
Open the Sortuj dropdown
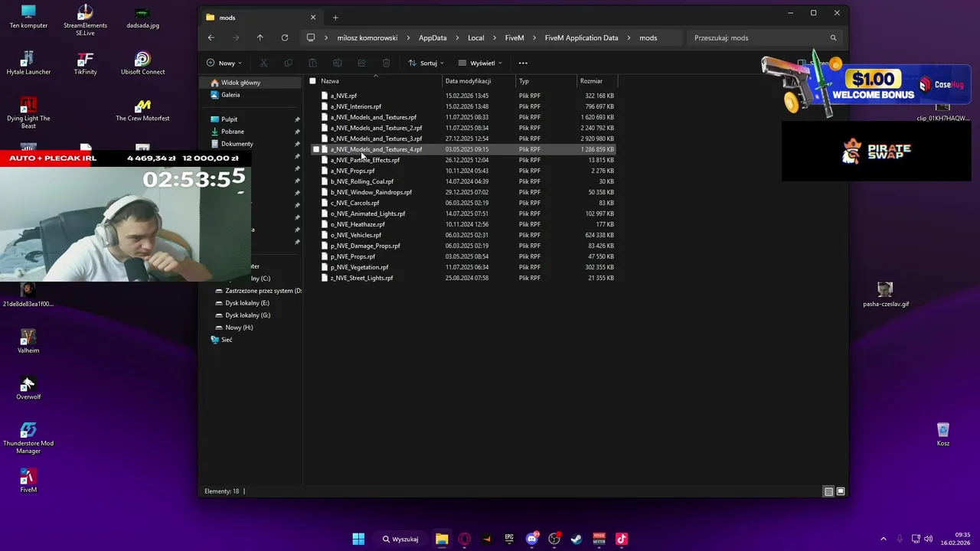(426, 63)
